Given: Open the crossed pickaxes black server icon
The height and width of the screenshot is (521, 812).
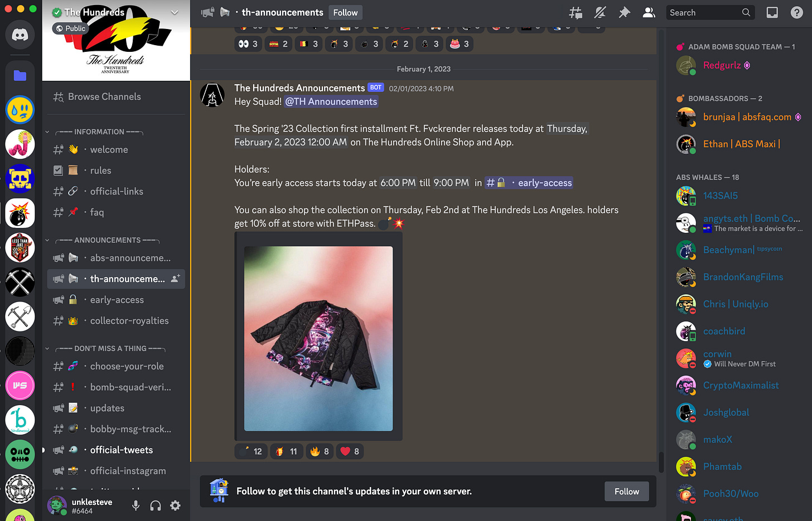Looking at the screenshot, I should coord(20,283).
